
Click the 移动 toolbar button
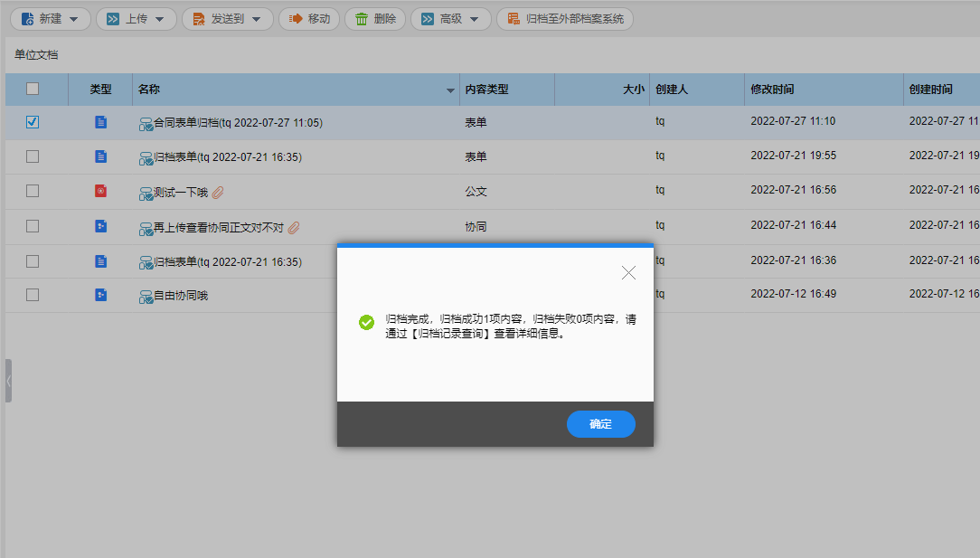tap(310, 19)
